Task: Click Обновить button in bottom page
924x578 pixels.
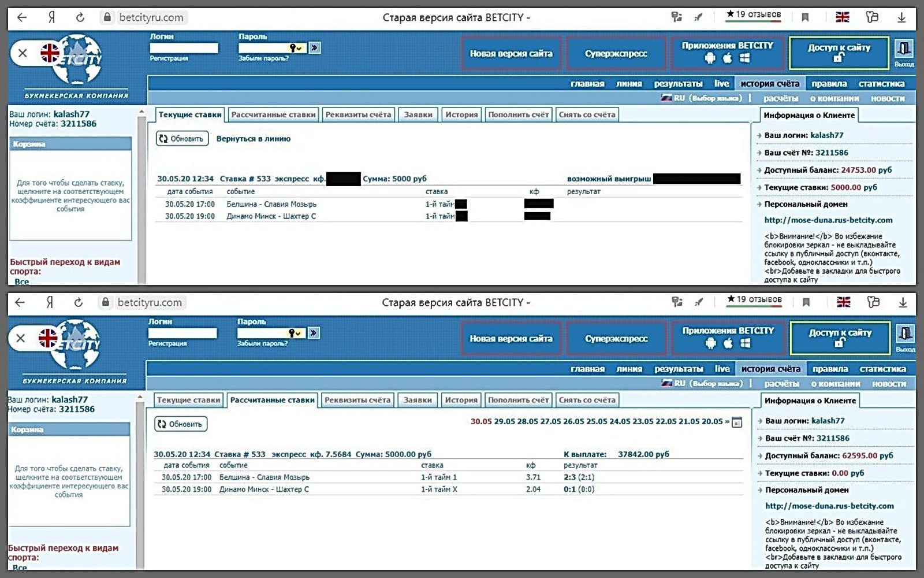Action: coord(181,424)
